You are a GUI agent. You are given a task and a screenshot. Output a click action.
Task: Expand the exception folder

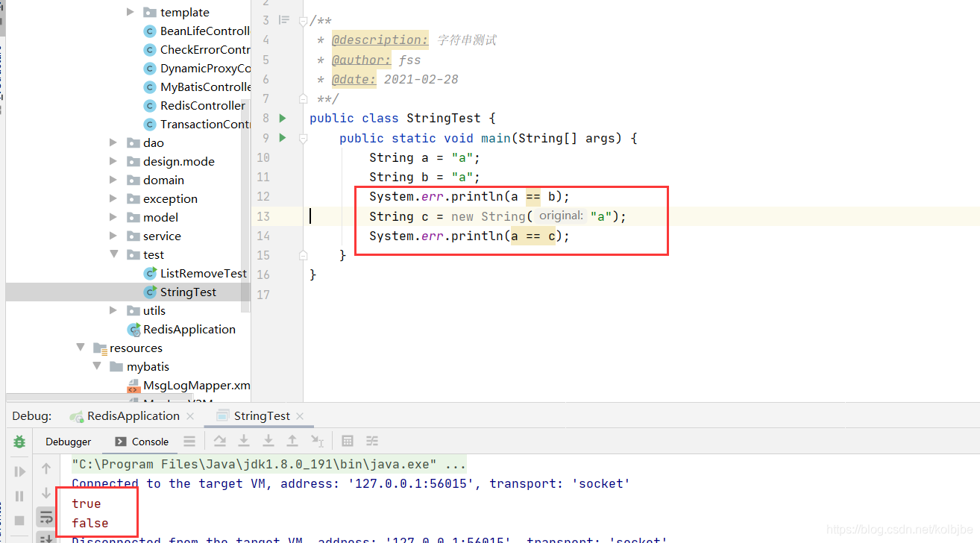click(113, 198)
